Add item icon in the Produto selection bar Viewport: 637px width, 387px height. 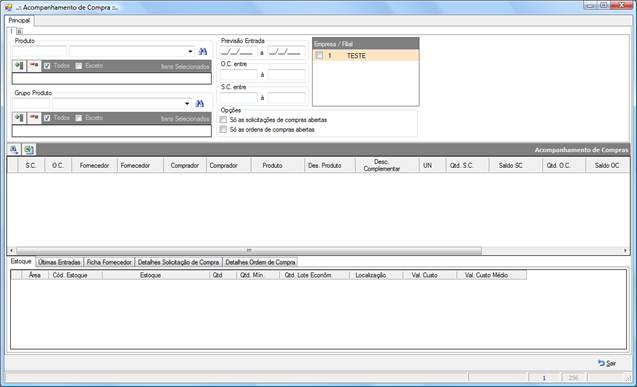click(x=19, y=66)
